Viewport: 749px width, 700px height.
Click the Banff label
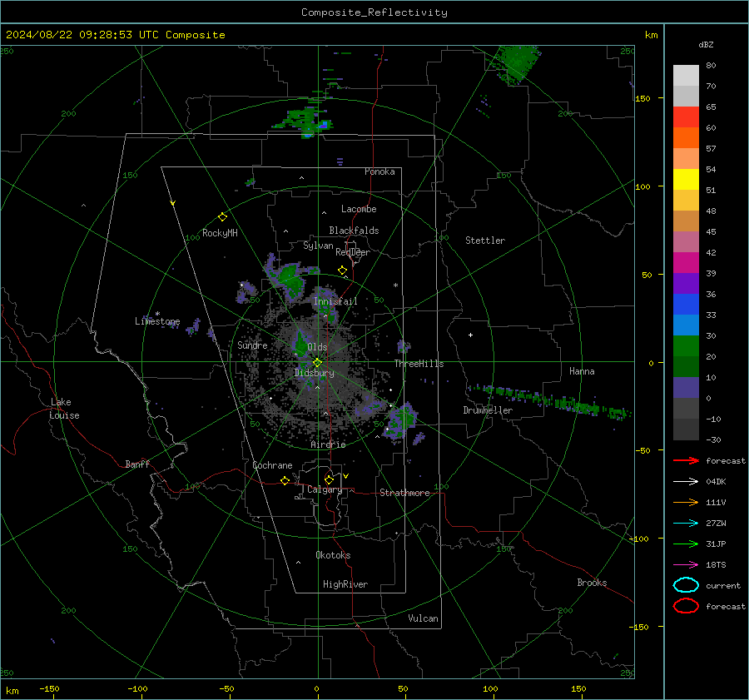click(x=137, y=464)
